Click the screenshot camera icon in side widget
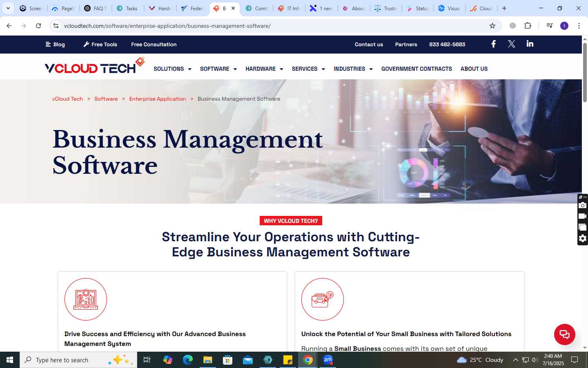The image size is (588, 368). pyautogui.click(x=583, y=205)
